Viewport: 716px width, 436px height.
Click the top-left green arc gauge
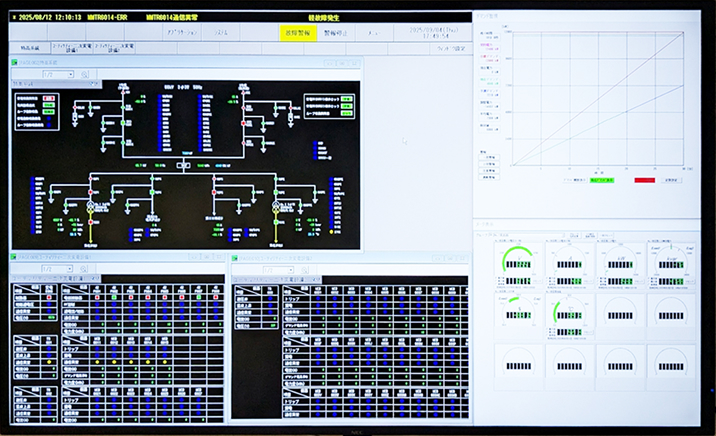pos(517,263)
